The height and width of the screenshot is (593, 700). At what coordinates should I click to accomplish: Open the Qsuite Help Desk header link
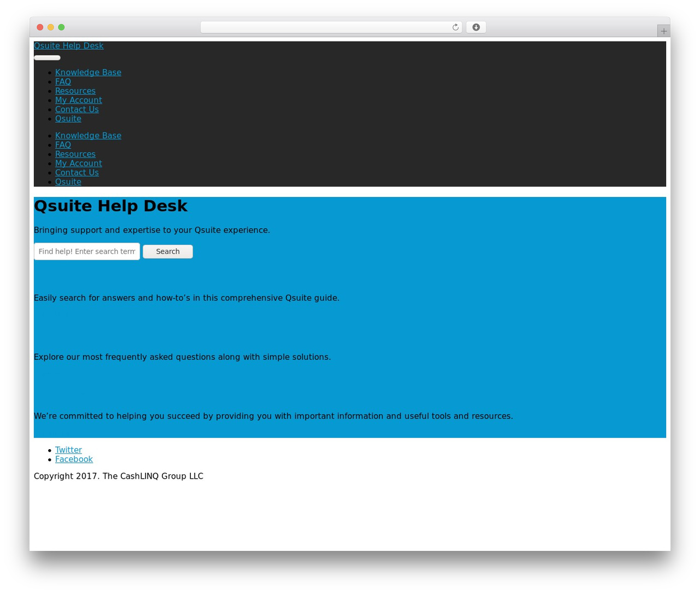[68, 46]
